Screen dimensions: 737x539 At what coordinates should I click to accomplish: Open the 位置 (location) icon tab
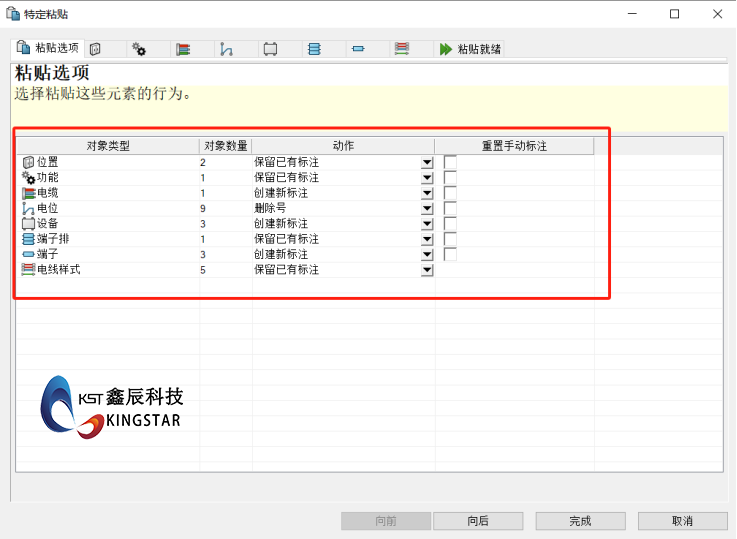pyautogui.click(x=95, y=49)
